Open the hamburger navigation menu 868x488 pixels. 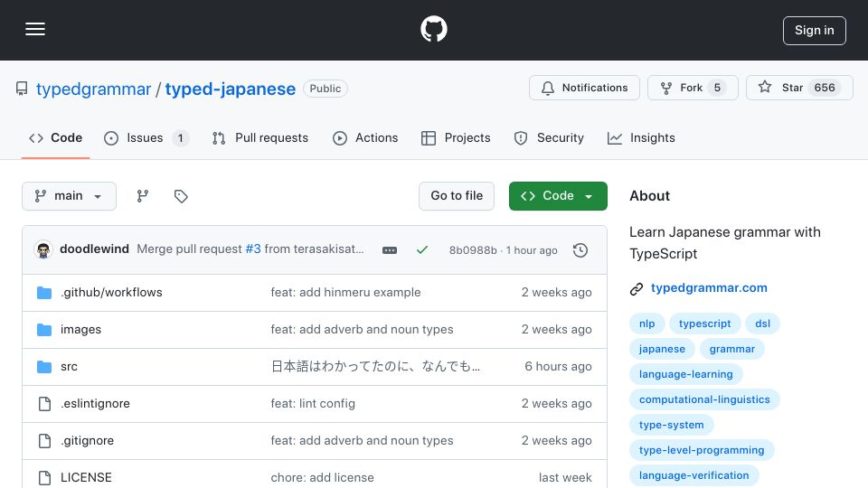click(35, 29)
